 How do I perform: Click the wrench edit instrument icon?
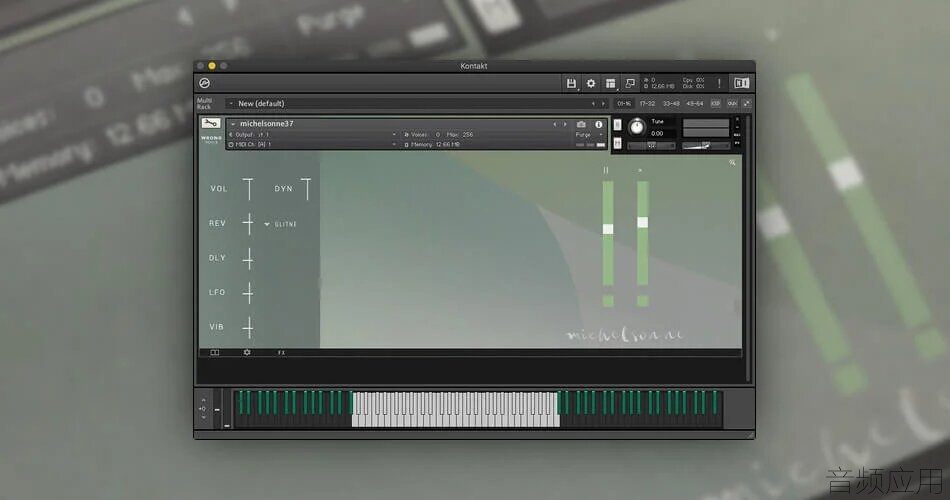(x=211, y=124)
